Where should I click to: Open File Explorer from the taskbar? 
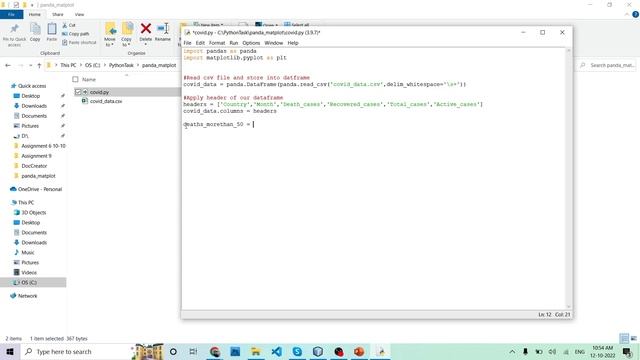pos(256,351)
